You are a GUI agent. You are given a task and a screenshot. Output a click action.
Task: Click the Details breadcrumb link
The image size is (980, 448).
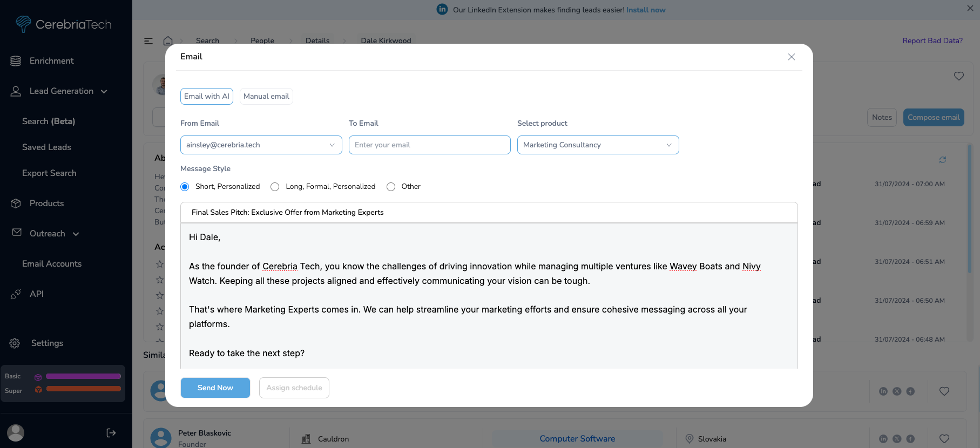pyautogui.click(x=317, y=40)
